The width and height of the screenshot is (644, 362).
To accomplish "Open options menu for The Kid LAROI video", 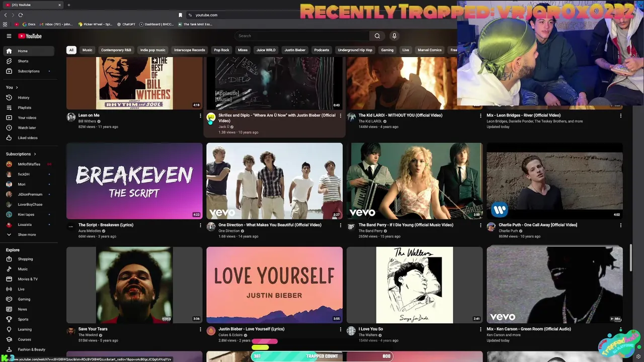I will pyautogui.click(x=480, y=116).
